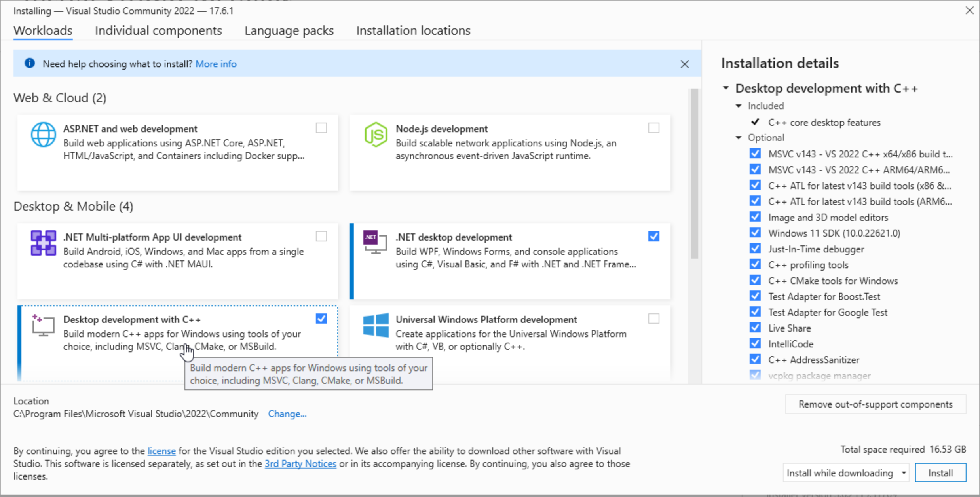Uncheck C++ AddressSanitizer component
Image resolution: width=980 pixels, height=497 pixels.
coord(755,359)
